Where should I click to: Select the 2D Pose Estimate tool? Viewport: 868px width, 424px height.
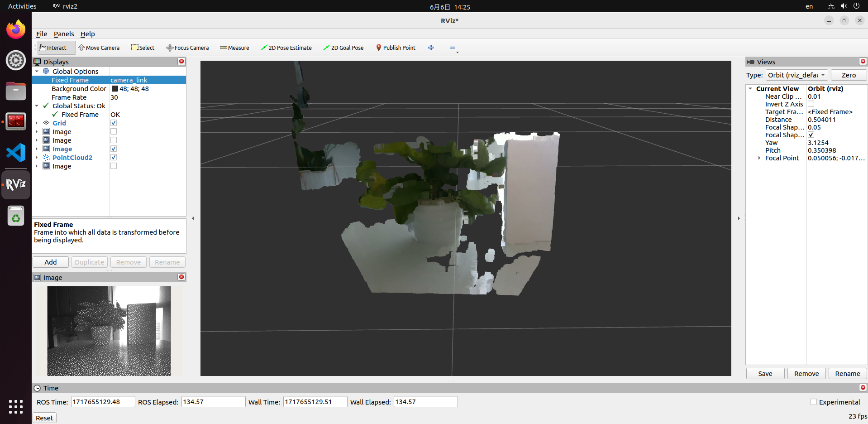coord(286,48)
